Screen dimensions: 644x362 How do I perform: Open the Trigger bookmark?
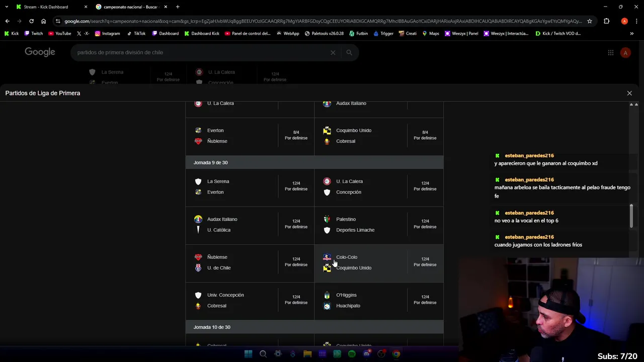pos(383,34)
